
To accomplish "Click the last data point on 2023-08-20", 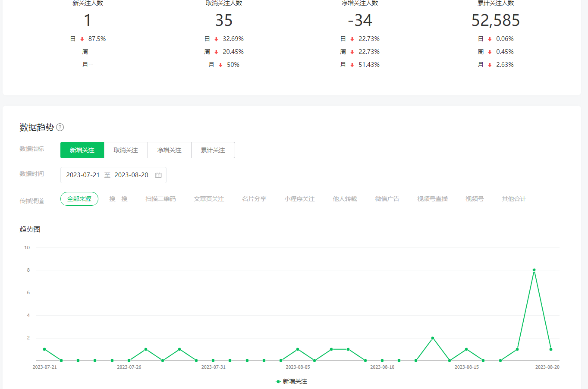I will (x=551, y=349).
